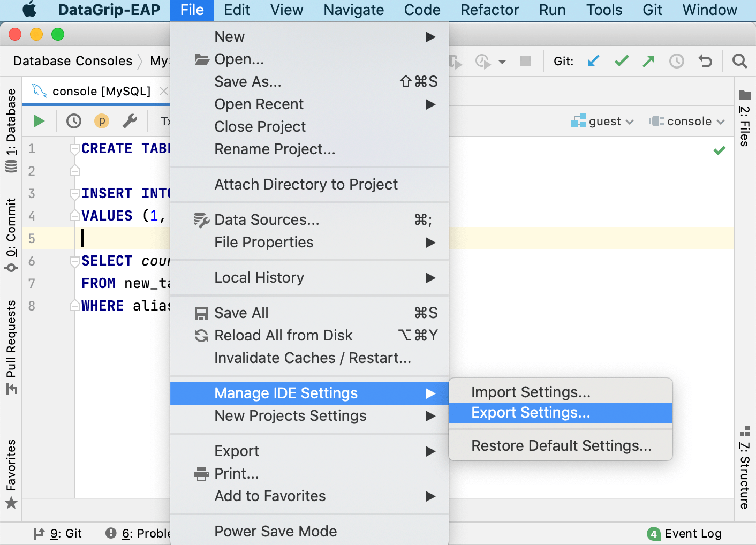Screen dimensions: 756x545
Task: Click the Database Consoles breadcrumb
Action: click(73, 61)
